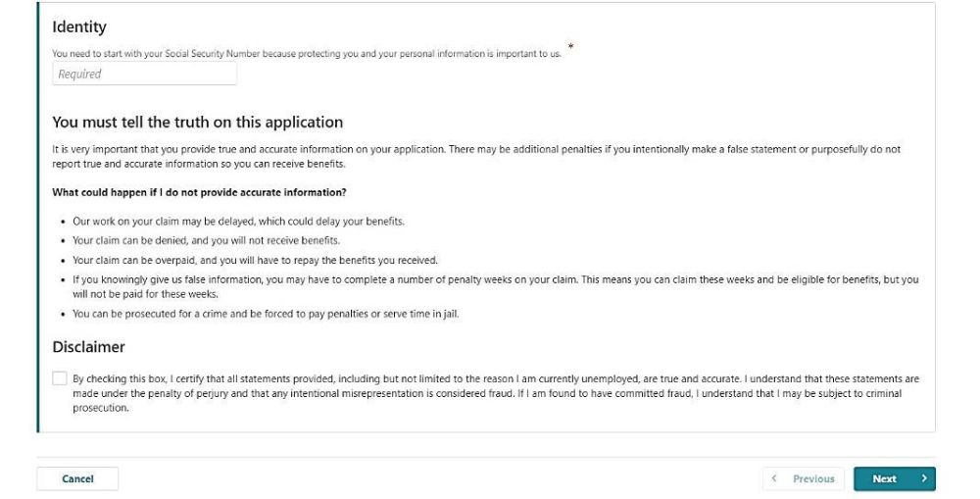Click the "You must tell the truth" heading
The width and height of the screenshot is (980, 499).
pyautogui.click(x=197, y=123)
